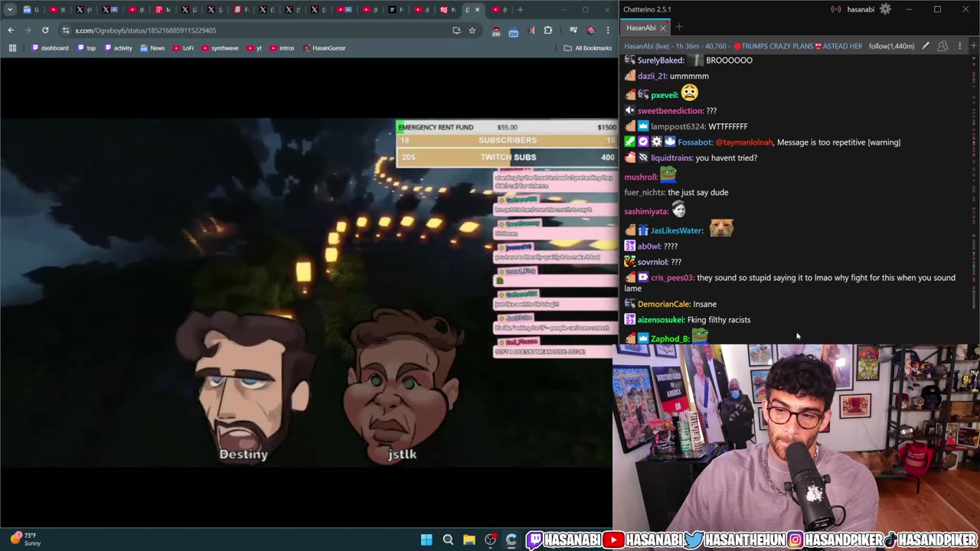Click the install app icon in address bar
980x551 pixels.
click(x=456, y=30)
